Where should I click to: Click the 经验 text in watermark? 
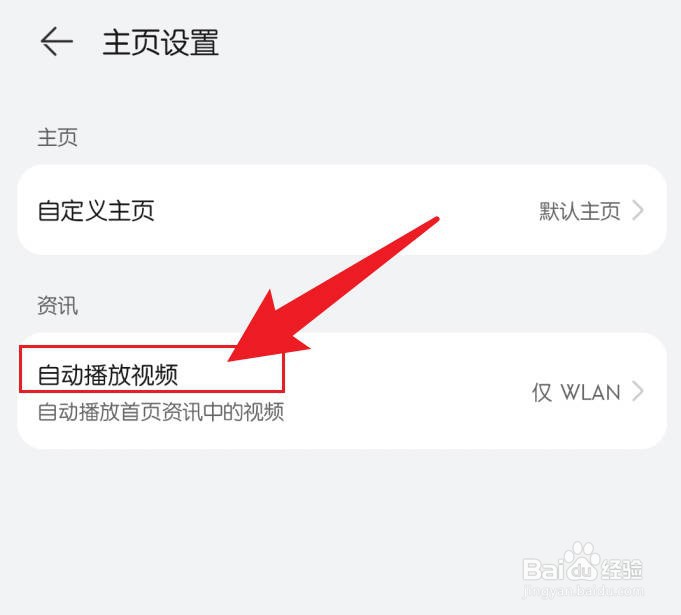[621, 569]
